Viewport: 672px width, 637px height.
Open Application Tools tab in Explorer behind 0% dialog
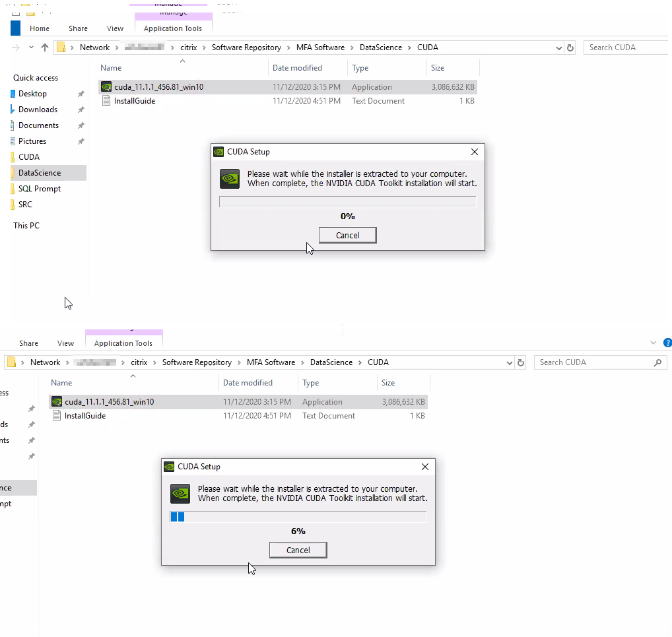(173, 28)
